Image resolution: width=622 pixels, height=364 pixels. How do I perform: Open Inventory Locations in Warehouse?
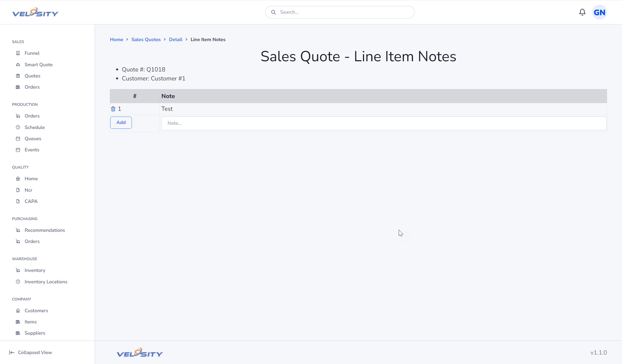[x=46, y=281]
